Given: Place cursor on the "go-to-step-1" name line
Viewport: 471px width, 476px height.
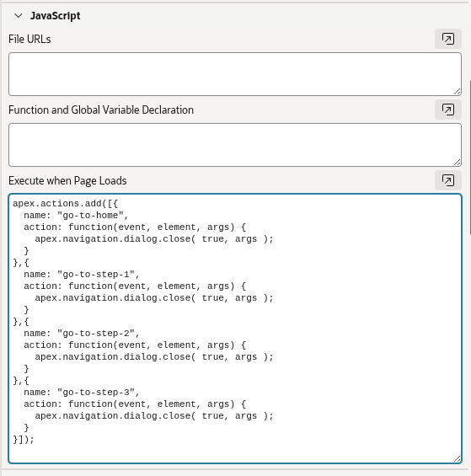Looking at the screenshot, I should (82, 274).
